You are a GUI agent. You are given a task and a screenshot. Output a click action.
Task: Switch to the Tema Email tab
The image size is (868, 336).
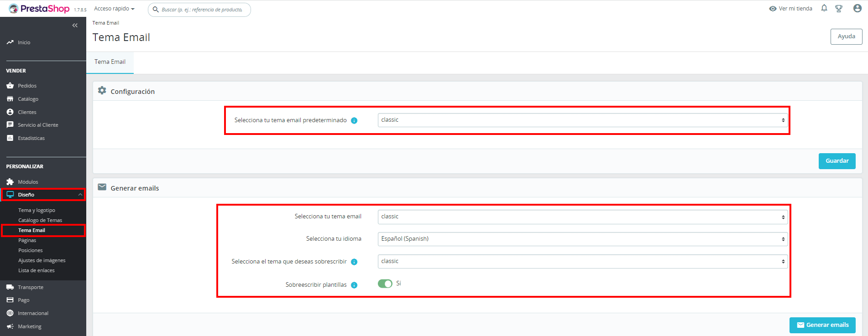click(110, 62)
